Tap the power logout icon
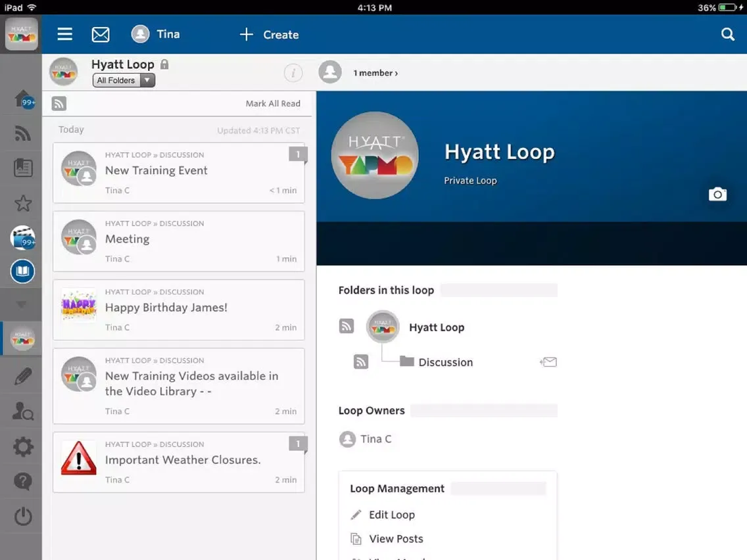The width and height of the screenshot is (747, 560). click(23, 516)
